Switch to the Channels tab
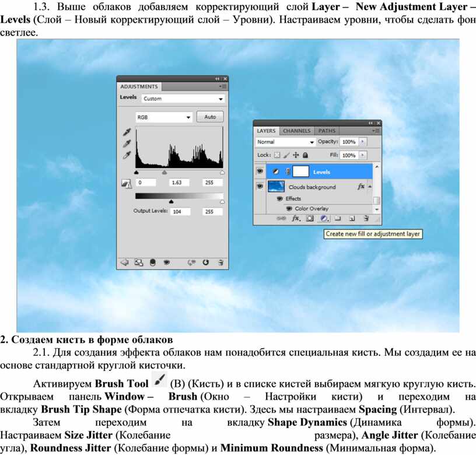Screen dimensions: 476x455 pos(296,131)
